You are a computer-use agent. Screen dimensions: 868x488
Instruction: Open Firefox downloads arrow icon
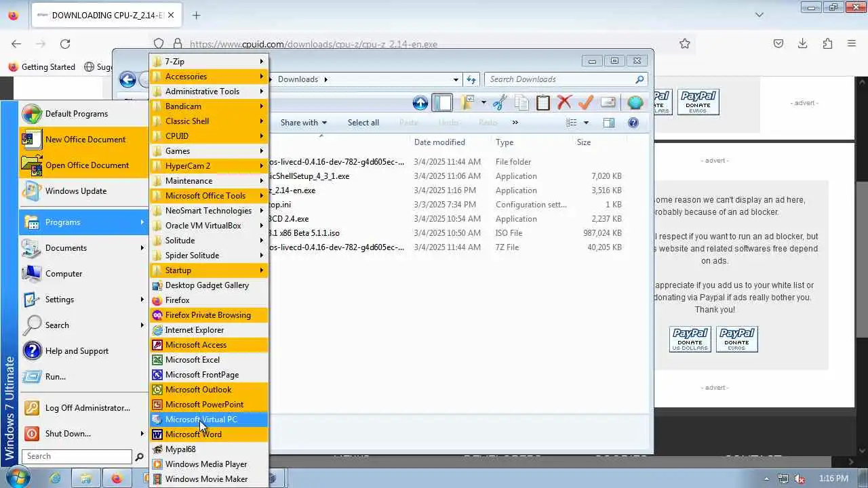pos(802,43)
